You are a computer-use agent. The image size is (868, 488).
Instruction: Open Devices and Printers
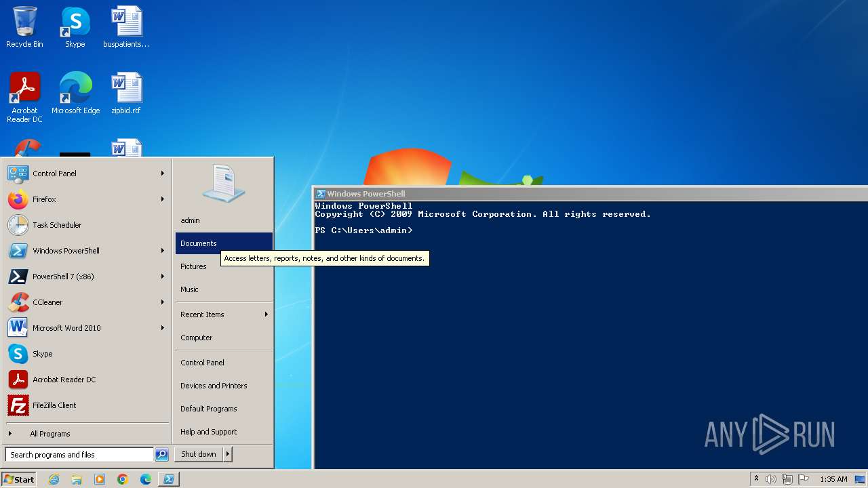(x=224, y=386)
